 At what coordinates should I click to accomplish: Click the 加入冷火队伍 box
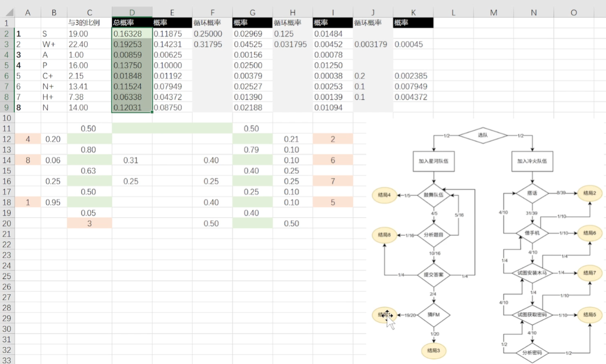click(x=532, y=161)
